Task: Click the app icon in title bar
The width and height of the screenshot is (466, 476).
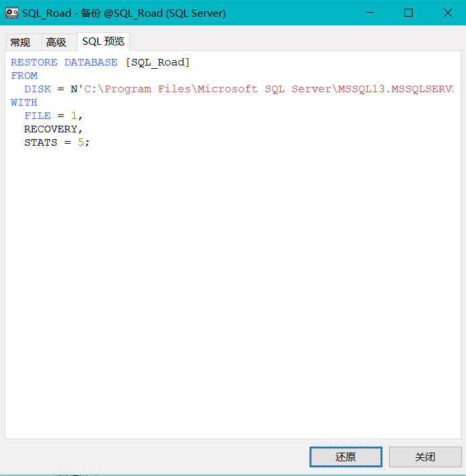Action: coord(12,13)
